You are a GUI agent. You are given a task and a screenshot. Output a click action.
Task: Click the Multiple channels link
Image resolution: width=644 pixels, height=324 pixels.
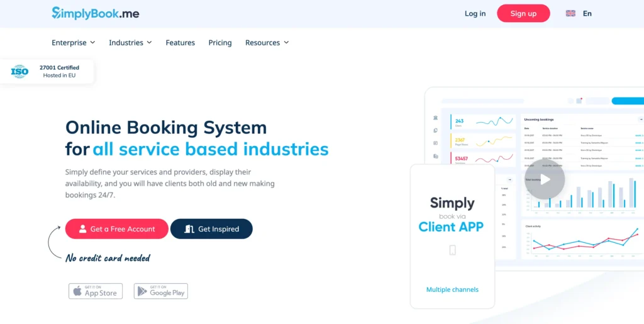[x=452, y=289]
